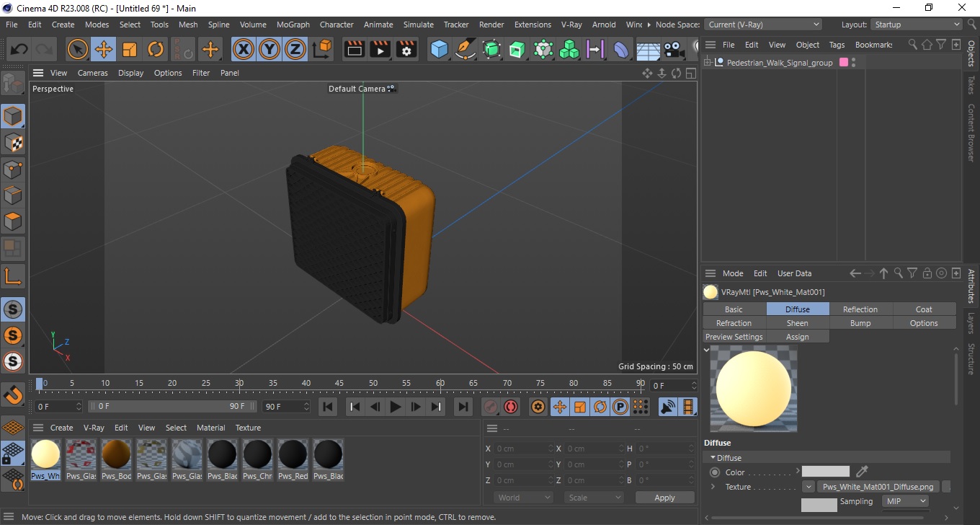This screenshot has height=525, width=980.
Task: Click the Assign button
Action: click(x=798, y=337)
